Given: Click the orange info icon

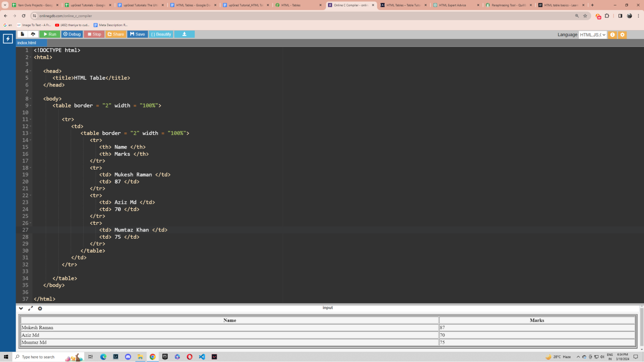Looking at the screenshot, I should click(x=612, y=35).
